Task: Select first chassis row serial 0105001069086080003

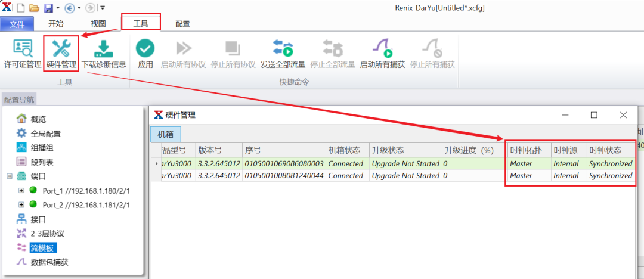Action: pyautogui.click(x=283, y=163)
